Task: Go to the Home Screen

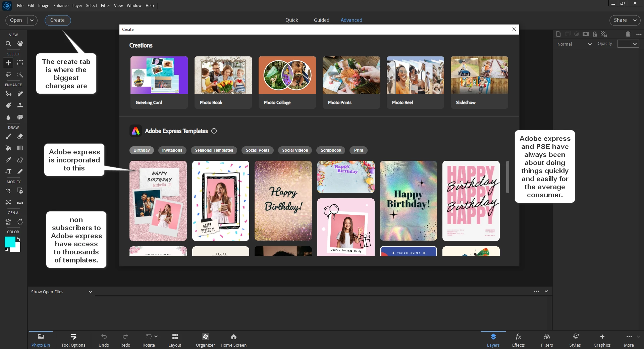Action: click(x=233, y=340)
